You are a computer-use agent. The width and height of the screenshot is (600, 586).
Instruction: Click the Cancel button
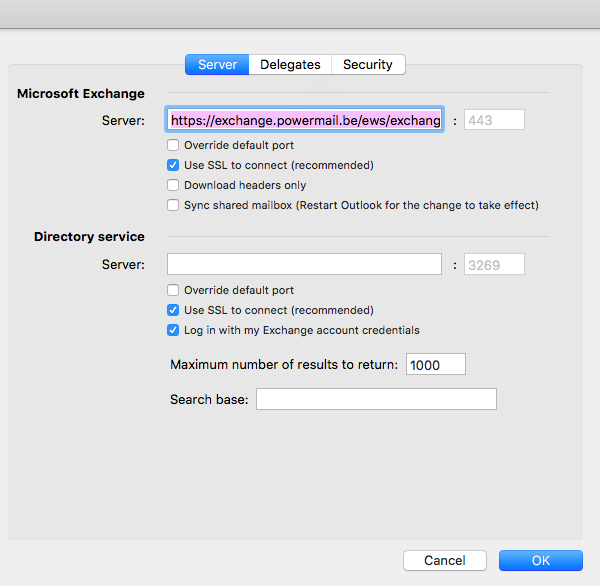[x=445, y=561]
